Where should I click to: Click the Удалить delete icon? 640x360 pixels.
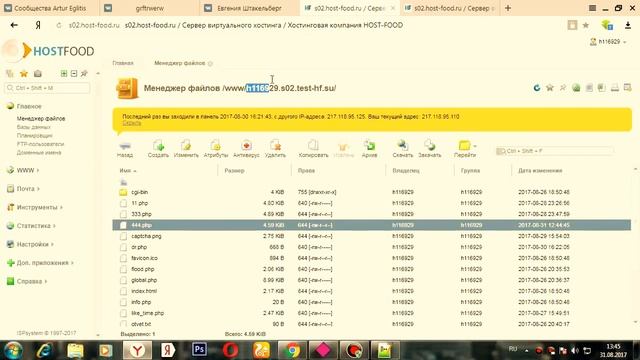pyautogui.click(x=275, y=146)
